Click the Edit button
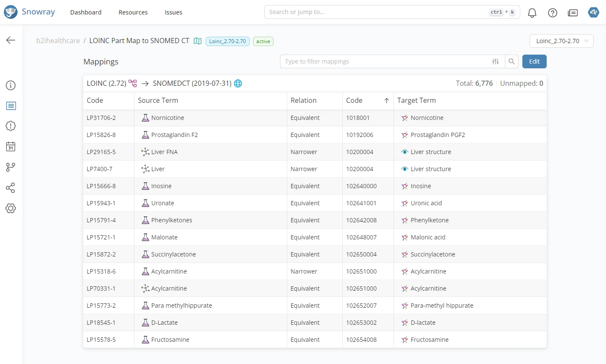This screenshot has height=364, width=606. click(534, 61)
